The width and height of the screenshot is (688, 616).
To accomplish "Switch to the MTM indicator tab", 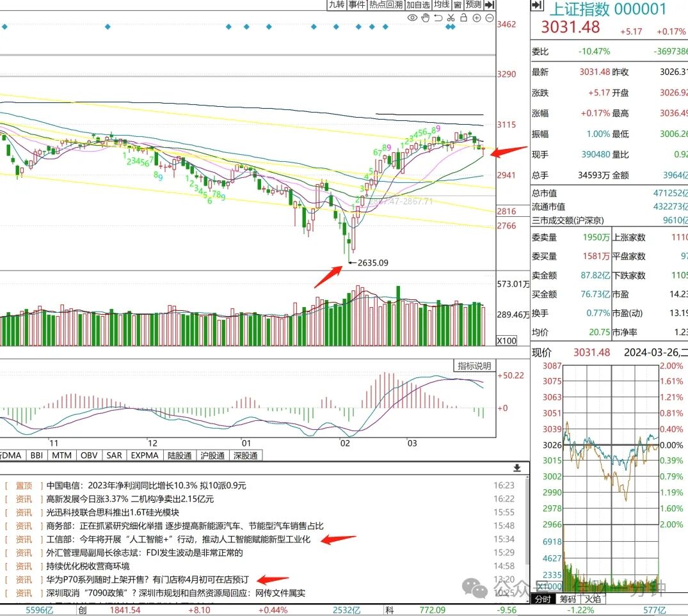I will click(62, 455).
